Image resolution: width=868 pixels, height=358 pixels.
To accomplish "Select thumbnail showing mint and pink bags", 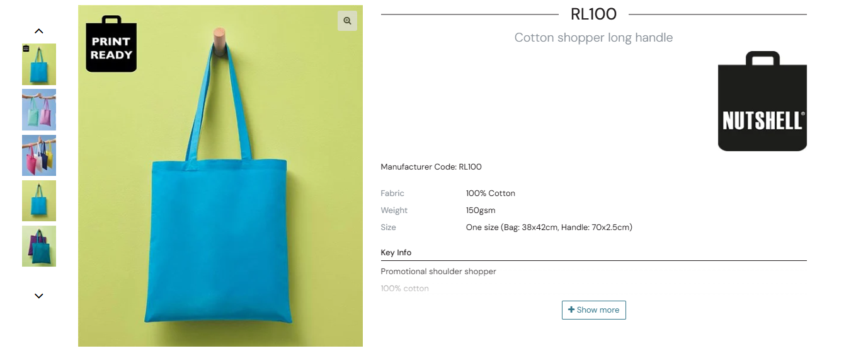I will (x=39, y=110).
